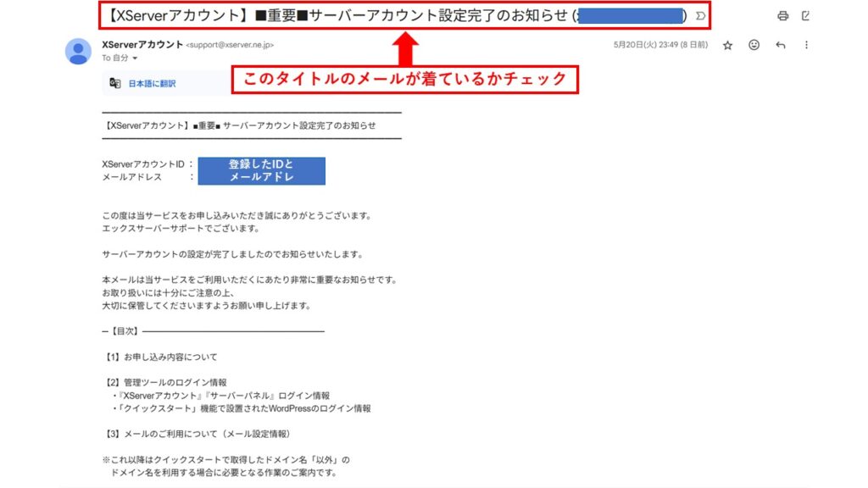
Task: Click 【1】お申し込み内容について
Action: (x=159, y=357)
